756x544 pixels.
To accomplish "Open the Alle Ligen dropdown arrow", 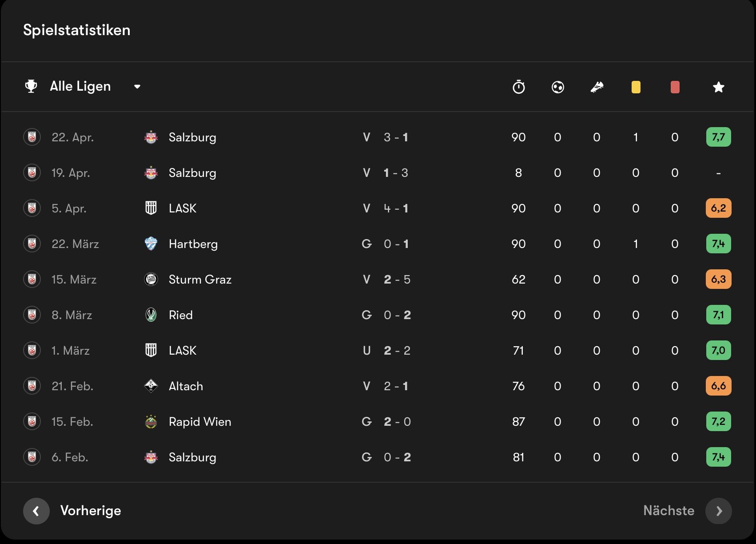I will (x=137, y=87).
